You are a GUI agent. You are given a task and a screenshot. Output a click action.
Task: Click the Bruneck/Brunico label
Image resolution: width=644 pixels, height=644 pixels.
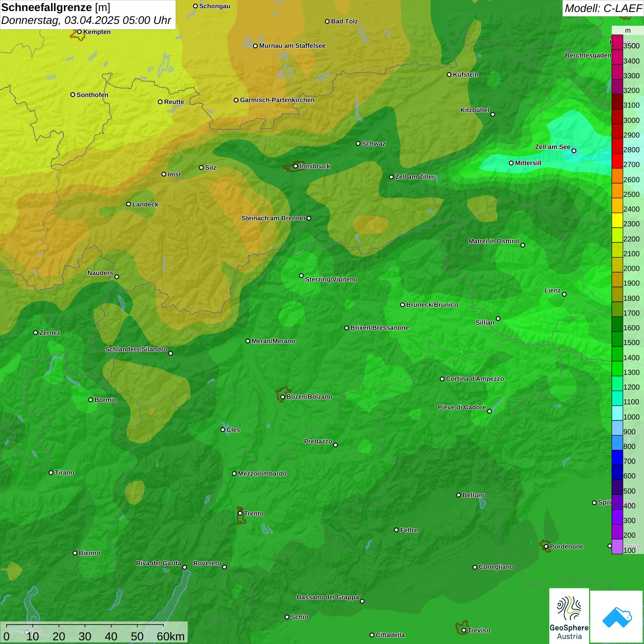coord(432,305)
